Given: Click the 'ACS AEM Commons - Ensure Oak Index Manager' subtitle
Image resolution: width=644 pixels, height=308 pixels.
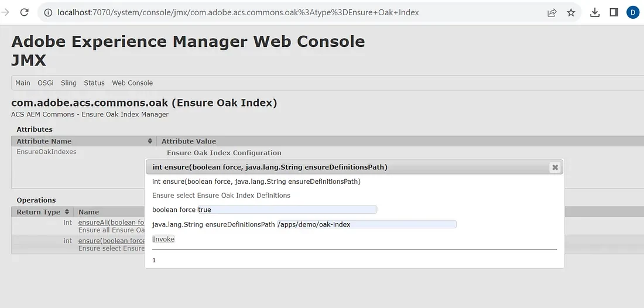Looking at the screenshot, I should 90,115.
